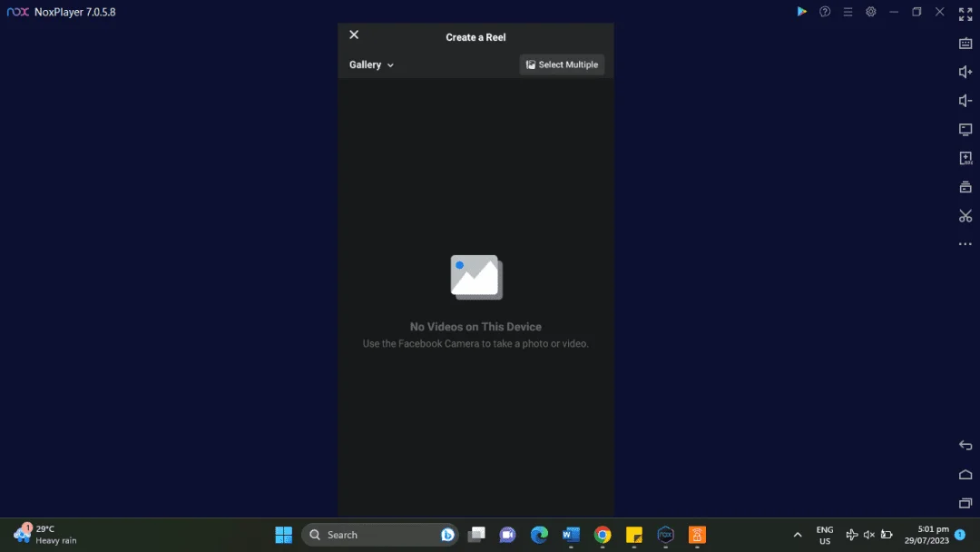Open Android recent apps
Screen dimensions: 980x552
pos(965,503)
